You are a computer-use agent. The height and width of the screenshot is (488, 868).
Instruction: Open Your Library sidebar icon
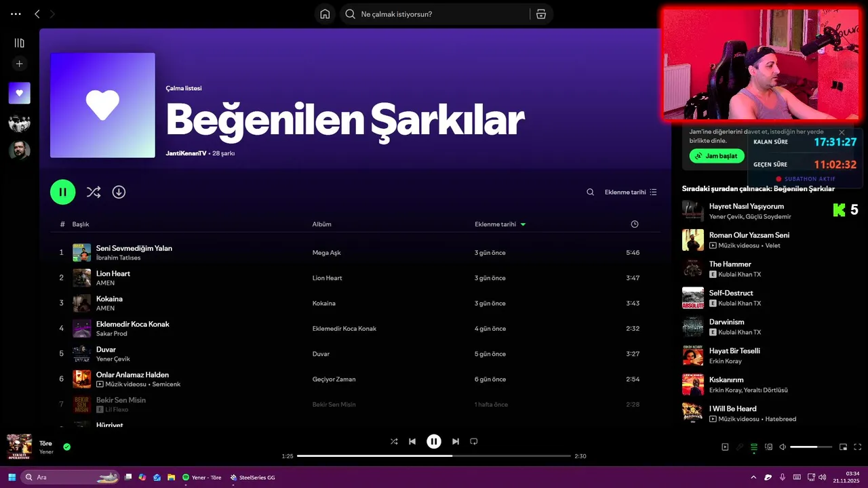click(19, 43)
